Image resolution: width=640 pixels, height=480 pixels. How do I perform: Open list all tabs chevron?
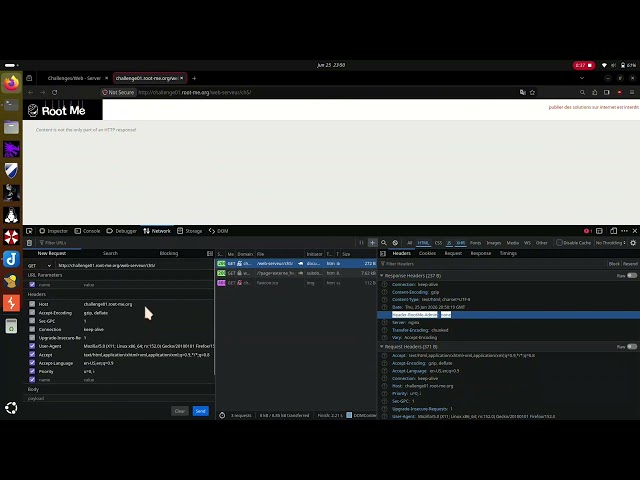(582, 78)
